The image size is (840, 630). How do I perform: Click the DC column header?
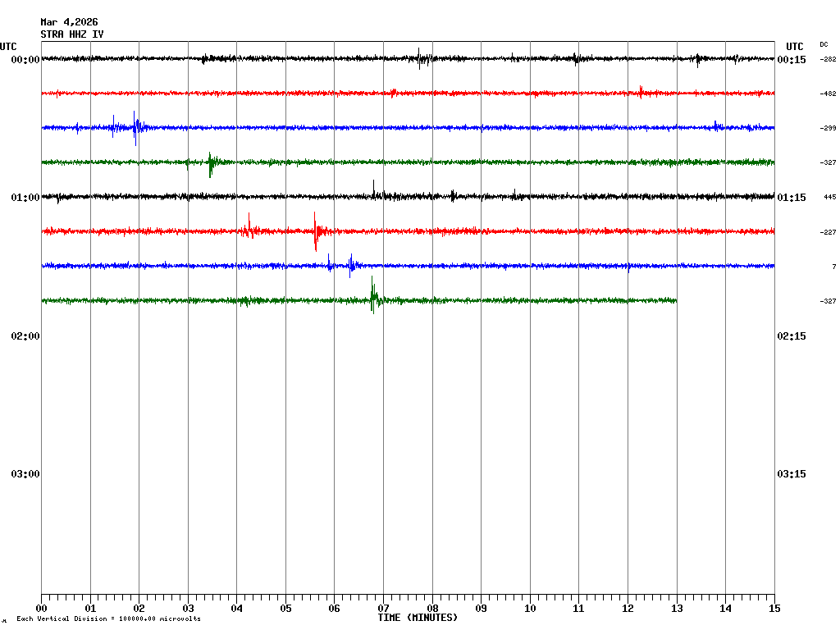click(824, 44)
